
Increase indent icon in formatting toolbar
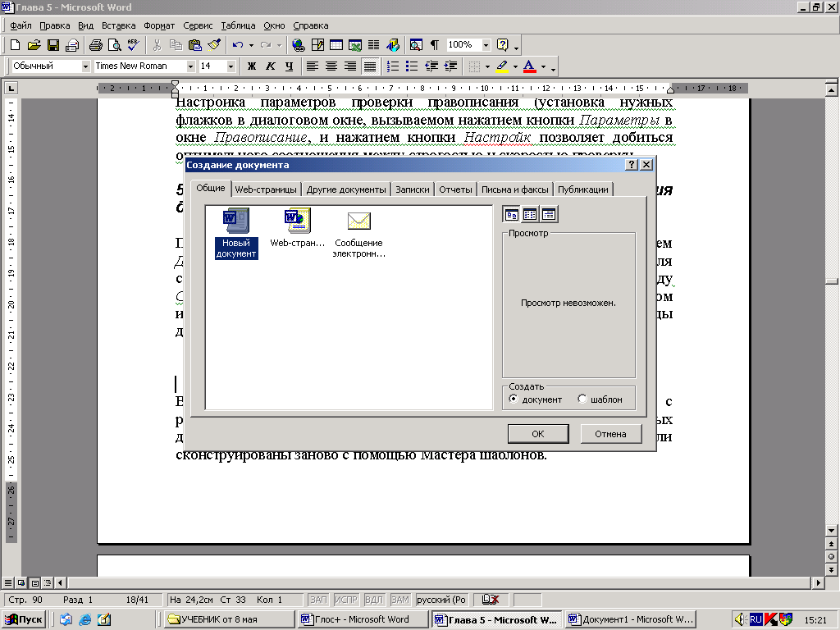click(x=450, y=66)
